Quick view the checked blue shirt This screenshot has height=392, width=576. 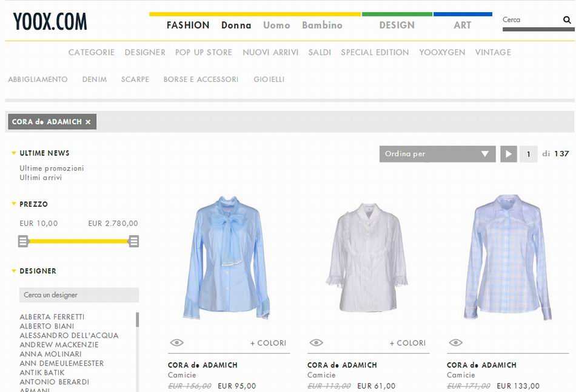tap(456, 342)
